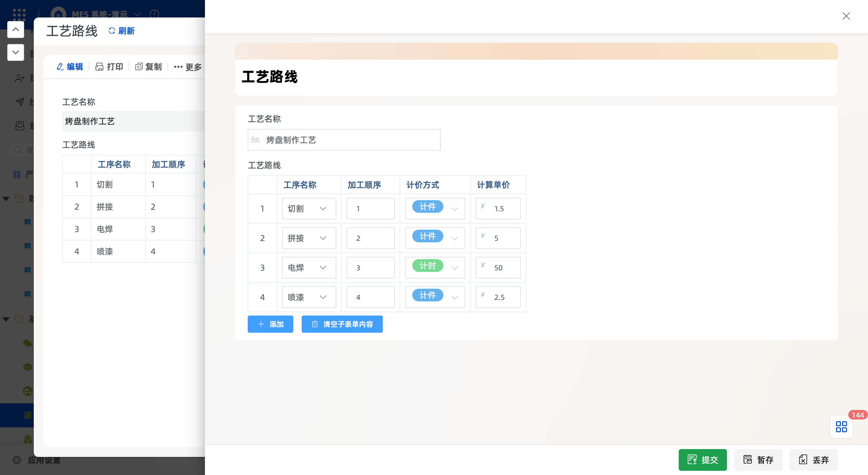Click the 提交 submit button
Image resolution: width=868 pixels, height=475 pixels.
[x=702, y=460]
